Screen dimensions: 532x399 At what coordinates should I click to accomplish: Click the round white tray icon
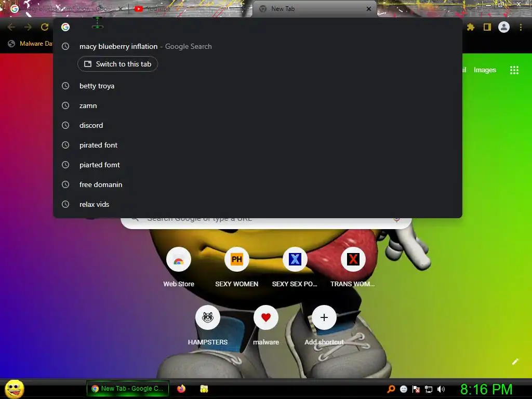[x=403, y=389]
